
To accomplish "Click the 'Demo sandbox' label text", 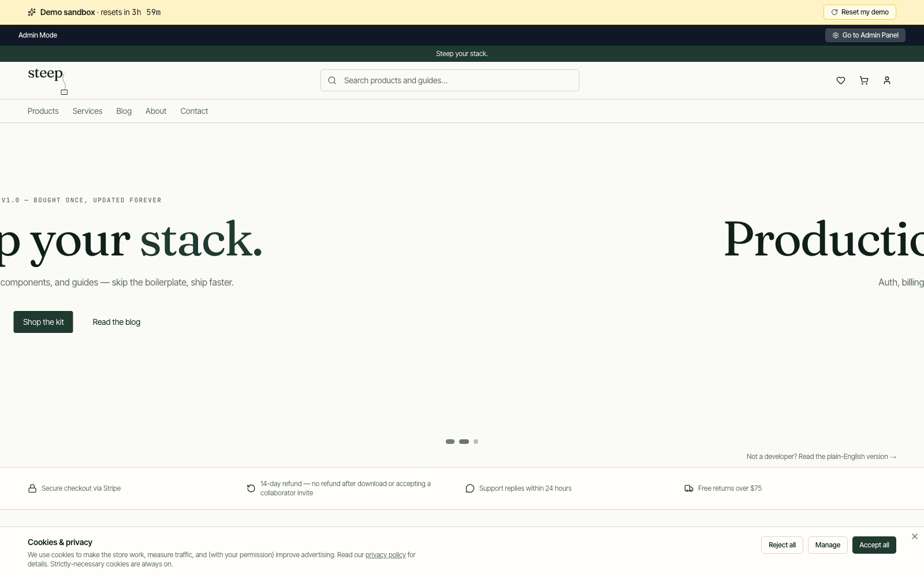I will 68,12.
